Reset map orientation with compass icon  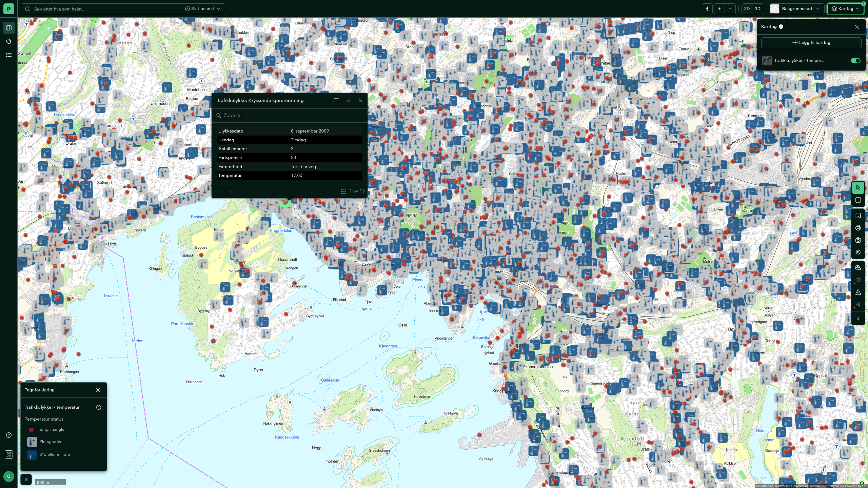pos(707,9)
